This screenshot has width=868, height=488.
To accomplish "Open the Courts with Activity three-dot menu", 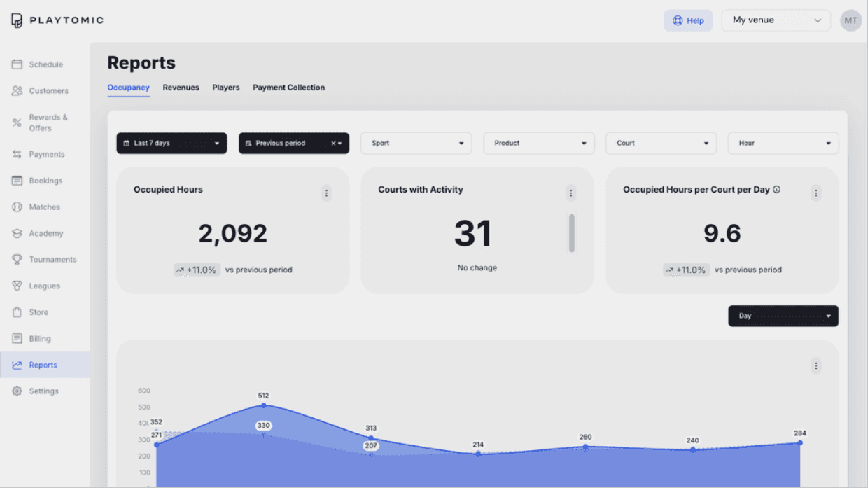I will (x=571, y=193).
